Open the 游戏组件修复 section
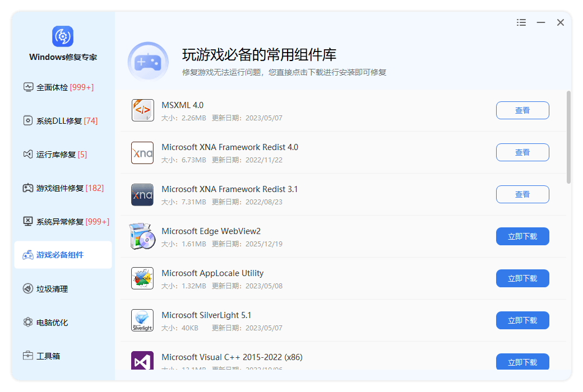This screenshot has width=583, height=392. (x=63, y=188)
